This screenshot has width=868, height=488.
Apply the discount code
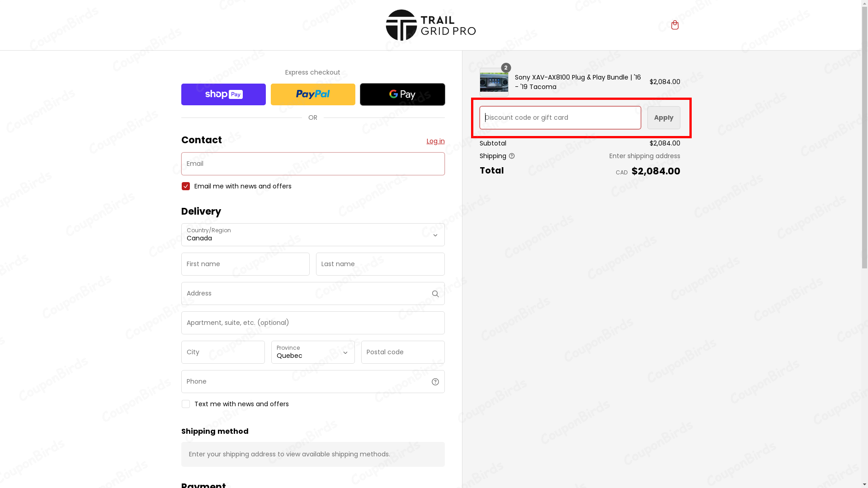tap(664, 117)
